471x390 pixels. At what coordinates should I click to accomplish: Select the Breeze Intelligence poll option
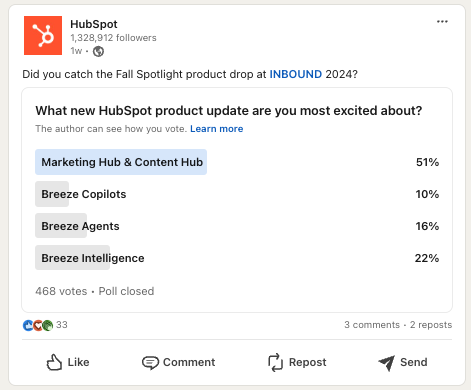tap(237, 258)
